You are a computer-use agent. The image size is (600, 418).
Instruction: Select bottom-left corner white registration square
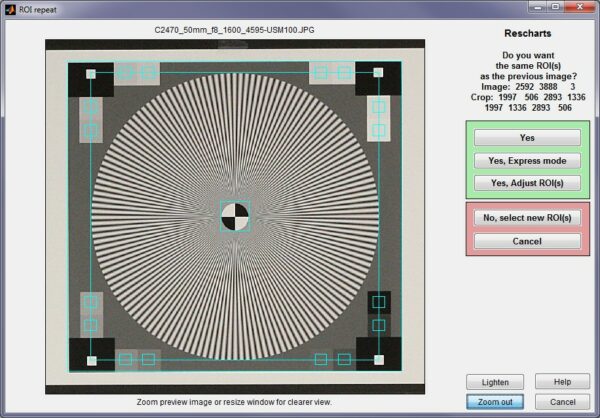[x=91, y=360]
